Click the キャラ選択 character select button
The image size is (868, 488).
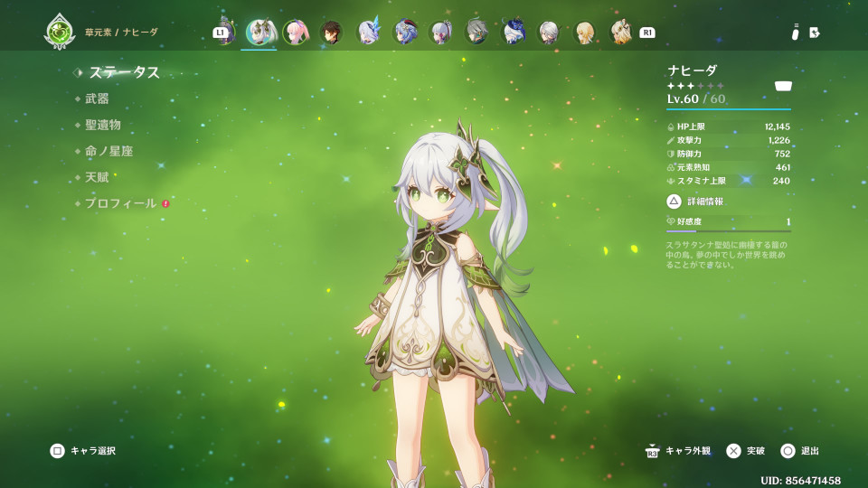(x=83, y=451)
